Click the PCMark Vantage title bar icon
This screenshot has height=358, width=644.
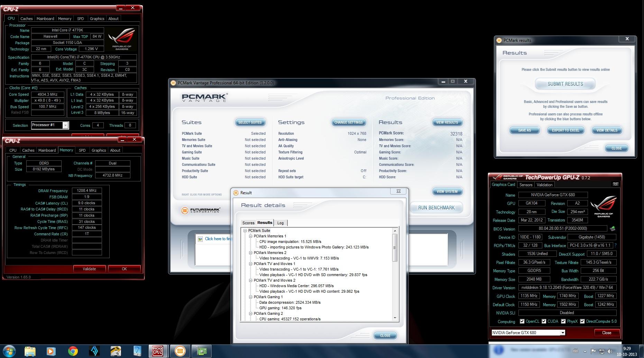(x=173, y=83)
